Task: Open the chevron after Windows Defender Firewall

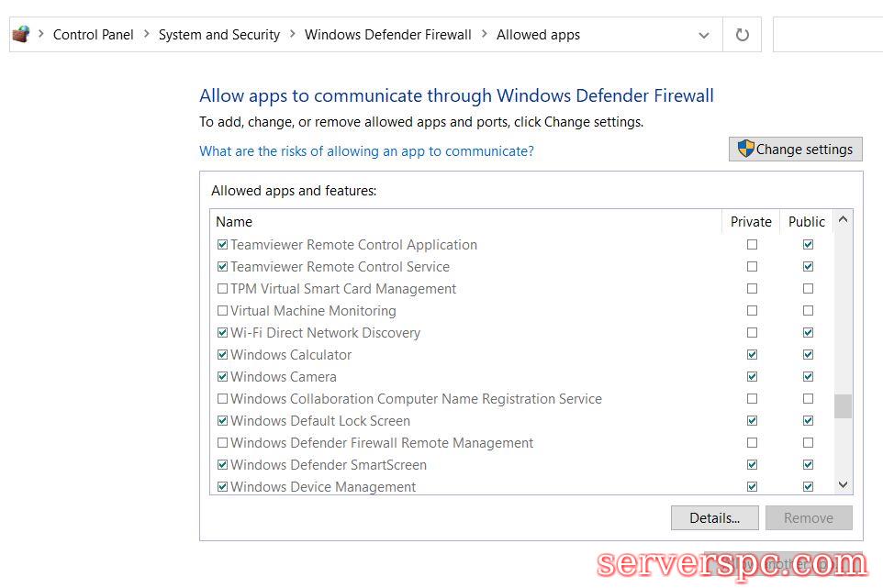Action: pyautogui.click(x=484, y=35)
